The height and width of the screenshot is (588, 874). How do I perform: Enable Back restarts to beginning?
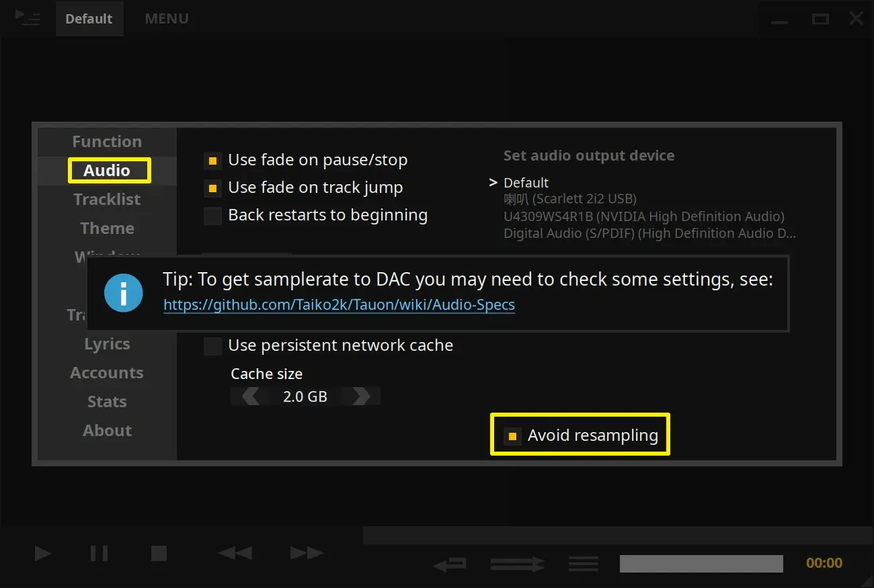(x=212, y=216)
